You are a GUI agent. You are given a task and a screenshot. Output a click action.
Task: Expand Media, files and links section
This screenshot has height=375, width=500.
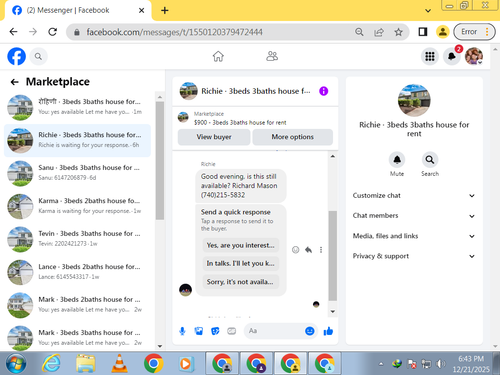414,236
